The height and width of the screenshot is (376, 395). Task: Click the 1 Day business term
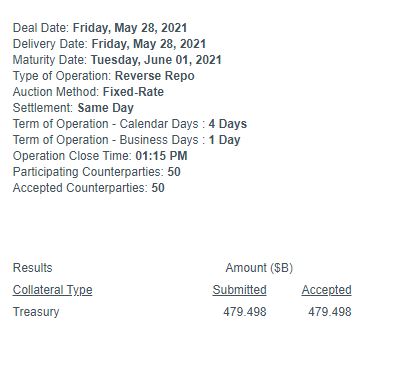(x=224, y=140)
